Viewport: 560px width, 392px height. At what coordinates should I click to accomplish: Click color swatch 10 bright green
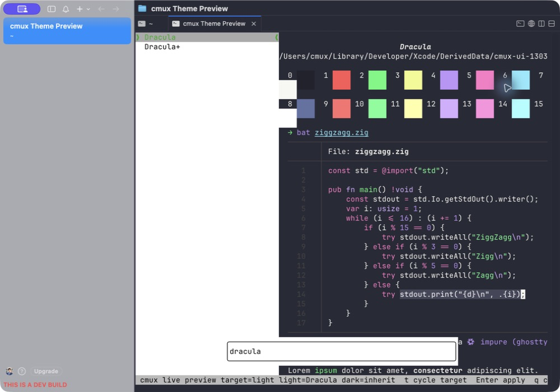[377, 109]
